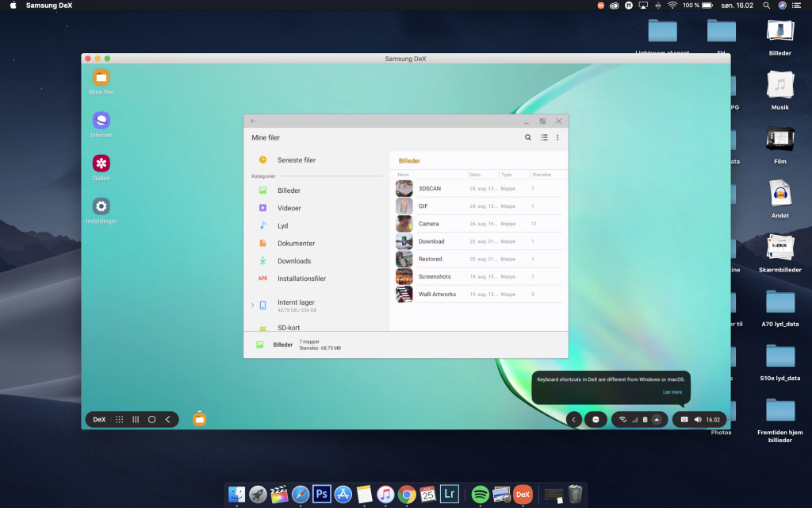Open the DeX apps grid icon
This screenshot has width=812, height=508.
[x=119, y=419]
